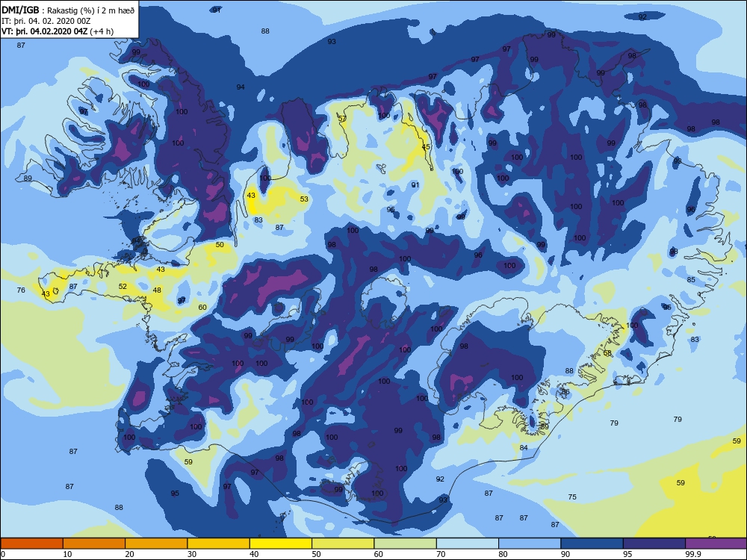
Task: Click the humidity value '94' on the map
Action: tap(241, 87)
